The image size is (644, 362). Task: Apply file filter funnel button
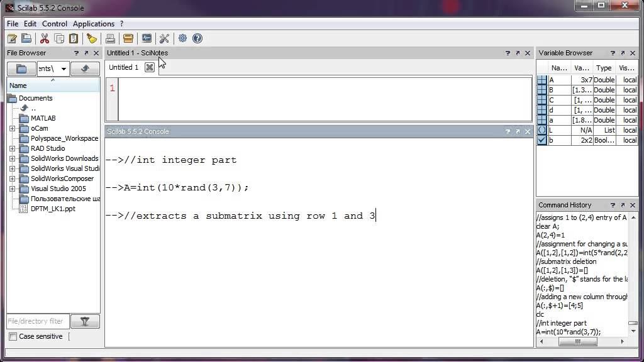click(85, 321)
